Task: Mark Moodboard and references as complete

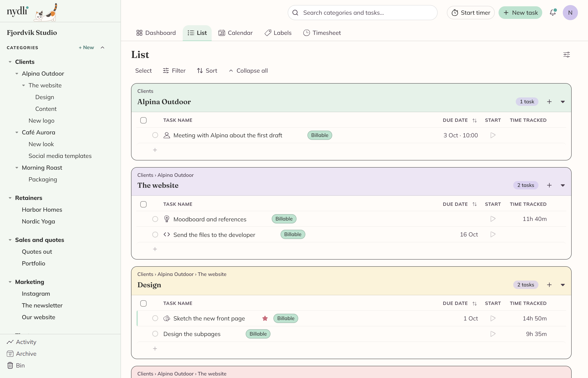Action: coord(155,219)
